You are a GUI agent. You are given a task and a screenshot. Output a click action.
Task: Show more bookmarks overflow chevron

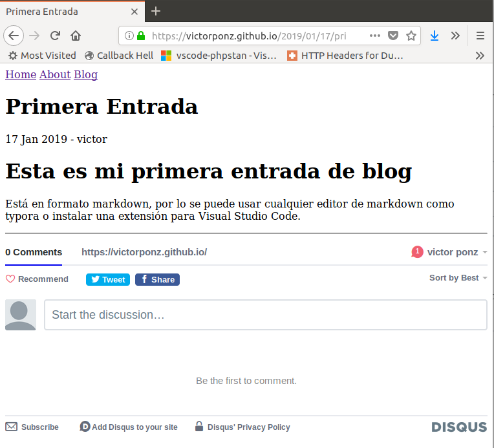pyautogui.click(x=480, y=56)
